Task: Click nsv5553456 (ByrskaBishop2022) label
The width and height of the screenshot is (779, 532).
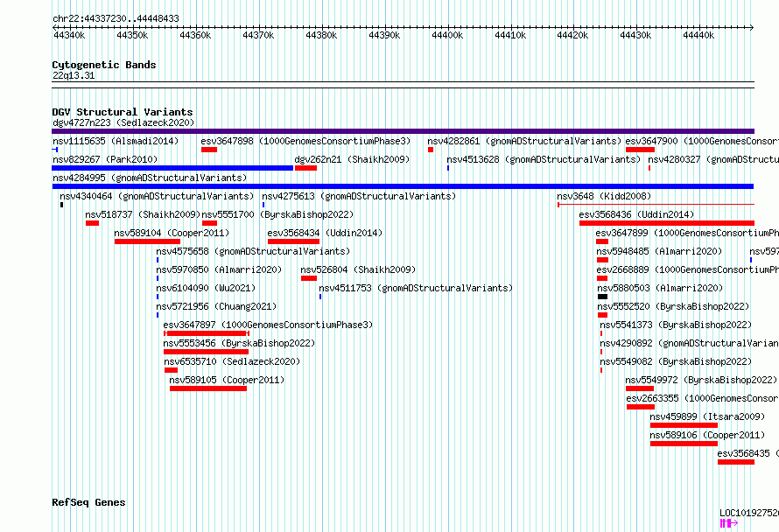Action: (x=240, y=343)
